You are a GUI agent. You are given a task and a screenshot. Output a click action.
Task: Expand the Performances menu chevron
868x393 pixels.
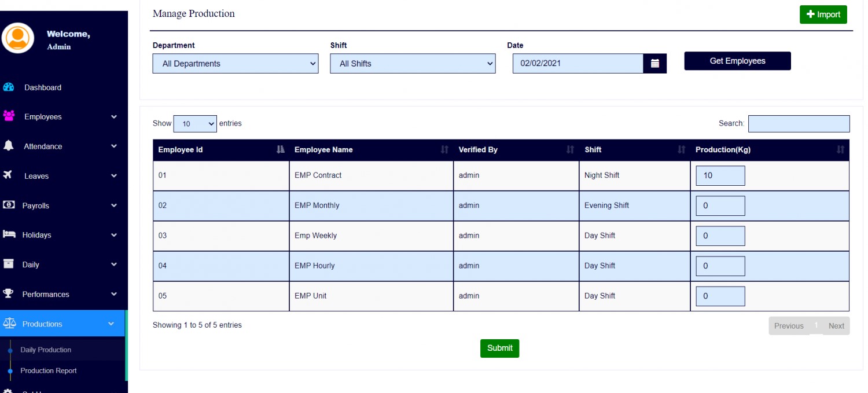click(114, 294)
